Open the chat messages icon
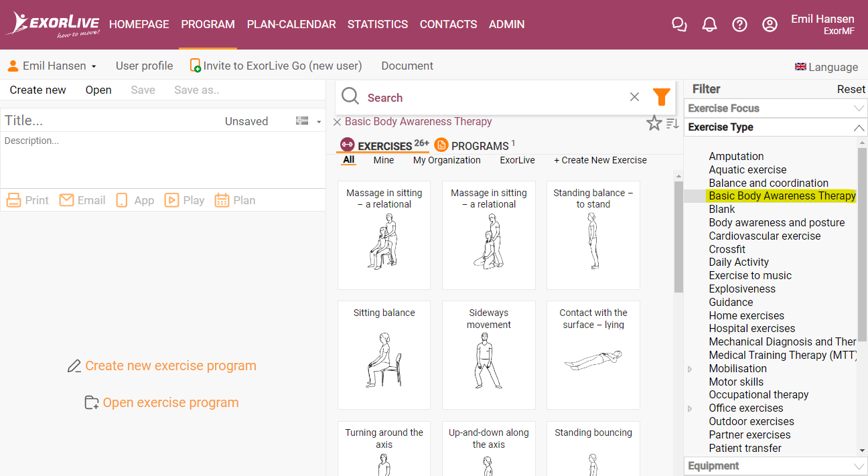Image resolution: width=868 pixels, height=476 pixels. (x=679, y=25)
